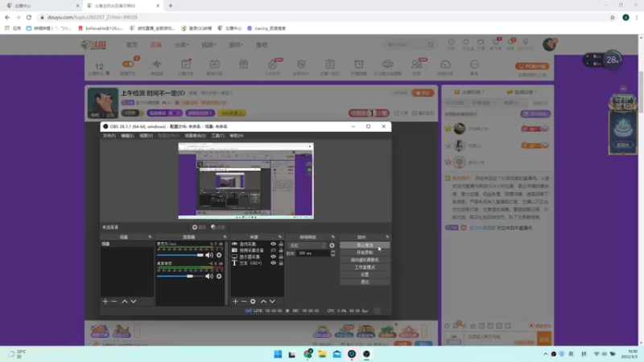Show hidden system tray icons chevron
The width and height of the screenshot is (644, 362).
[546, 354]
